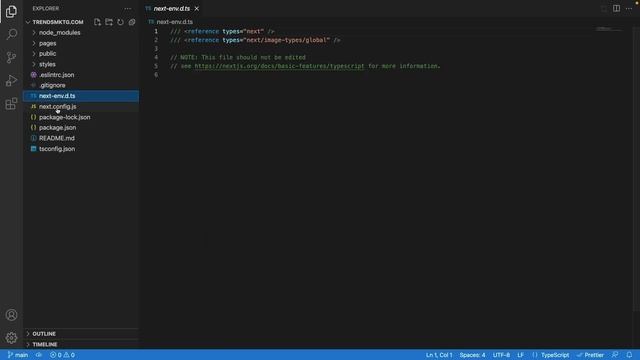Go to line via Ln 1, Col 1

click(x=439, y=355)
